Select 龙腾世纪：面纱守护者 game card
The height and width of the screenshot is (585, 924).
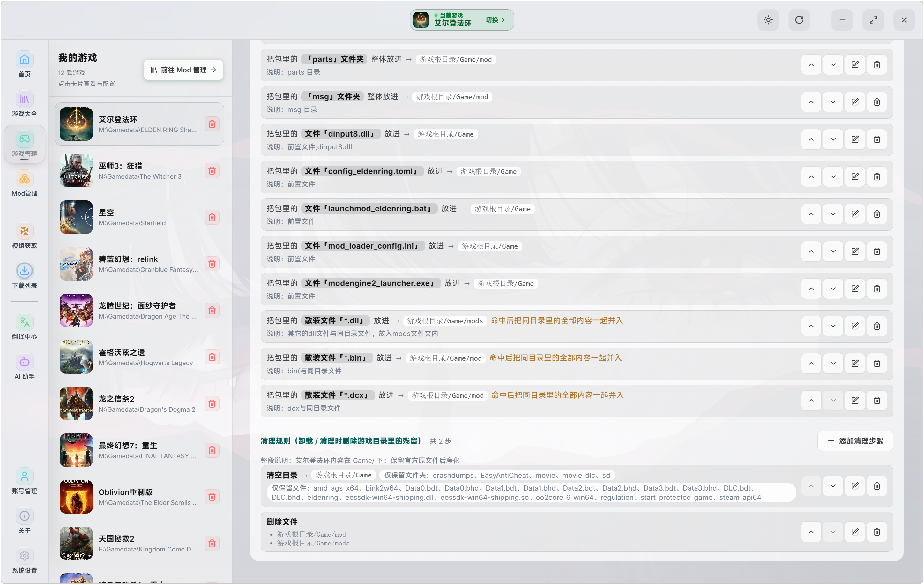point(139,310)
